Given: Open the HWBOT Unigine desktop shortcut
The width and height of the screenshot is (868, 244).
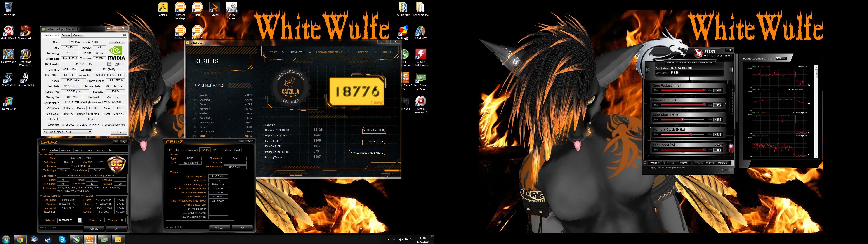Looking at the screenshot, I should pyautogui.click(x=232, y=10).
